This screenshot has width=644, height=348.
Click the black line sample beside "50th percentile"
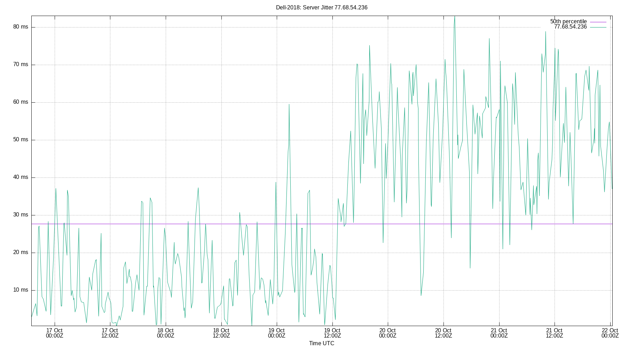coord(598,22)
